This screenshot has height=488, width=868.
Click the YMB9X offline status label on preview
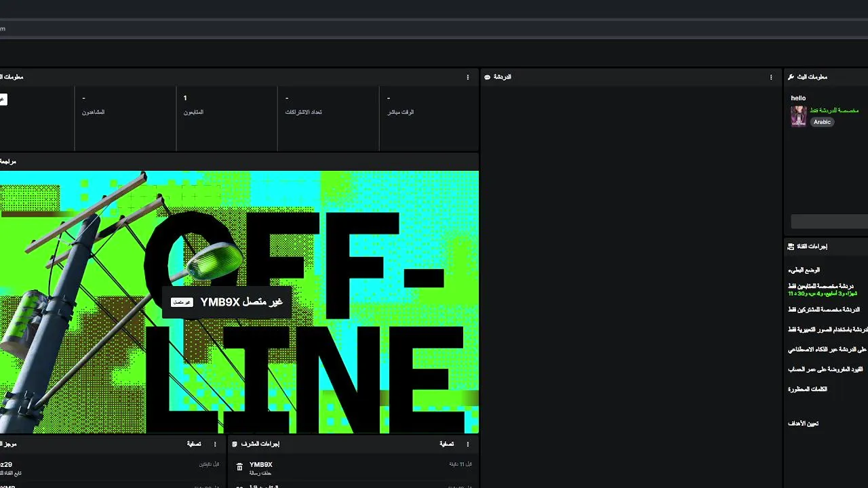click(x=241, y=302)
